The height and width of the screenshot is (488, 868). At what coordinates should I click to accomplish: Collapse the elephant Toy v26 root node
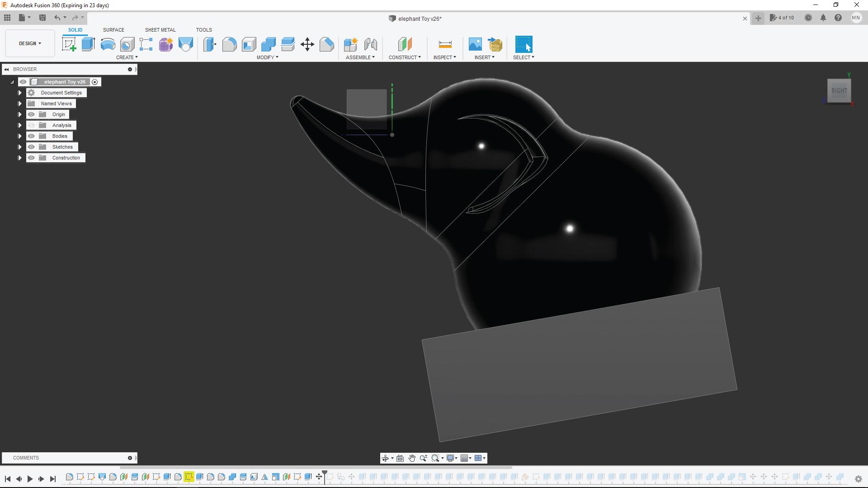tap(12, 82)
